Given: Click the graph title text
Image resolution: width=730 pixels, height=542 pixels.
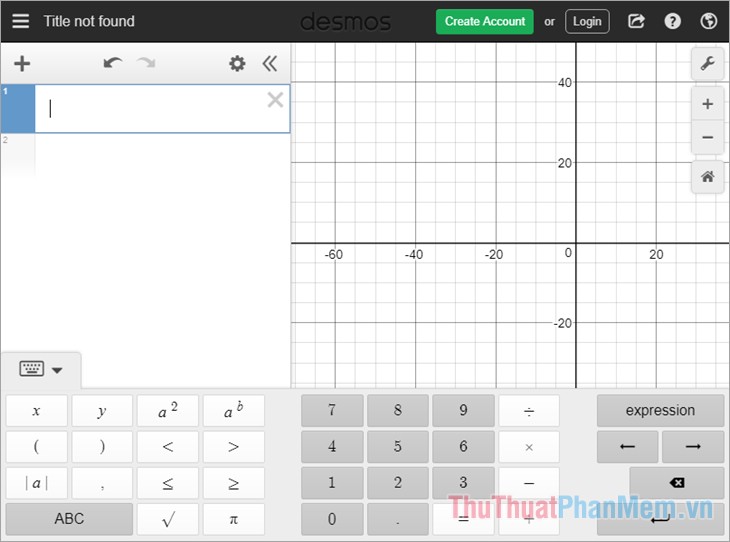Looking at the screenshot, I should 89,21.
